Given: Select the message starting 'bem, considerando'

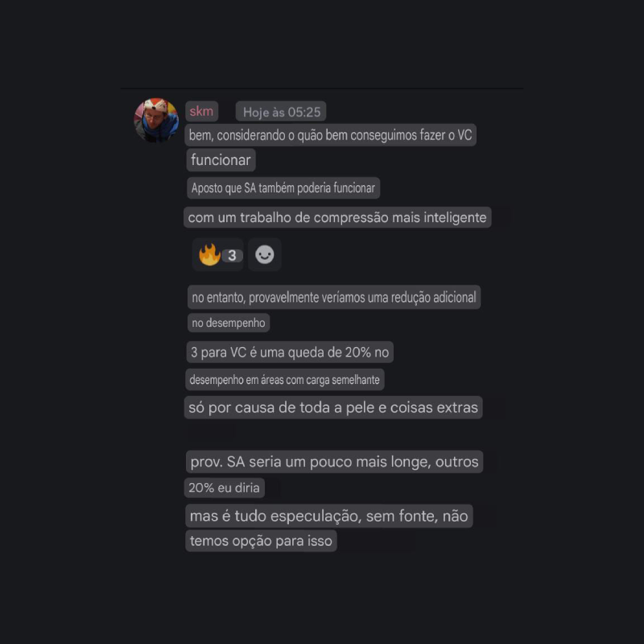Looking at the screenshot, I should [330, 135].
